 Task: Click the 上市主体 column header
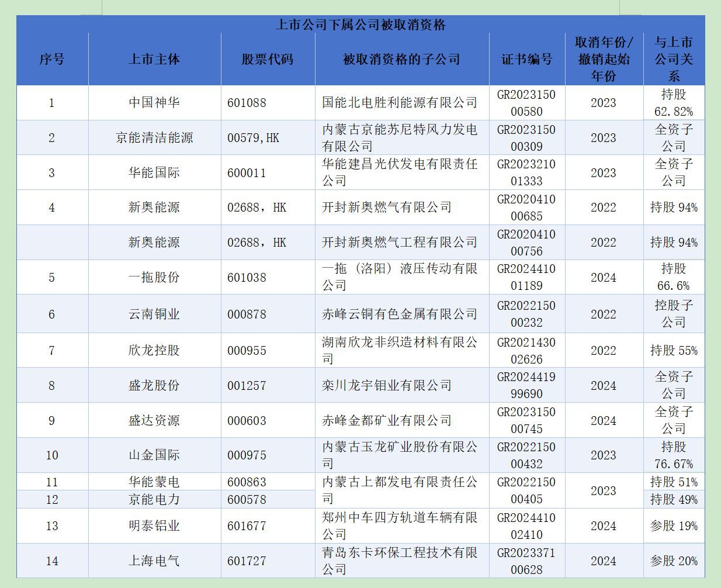click(154, 59)
